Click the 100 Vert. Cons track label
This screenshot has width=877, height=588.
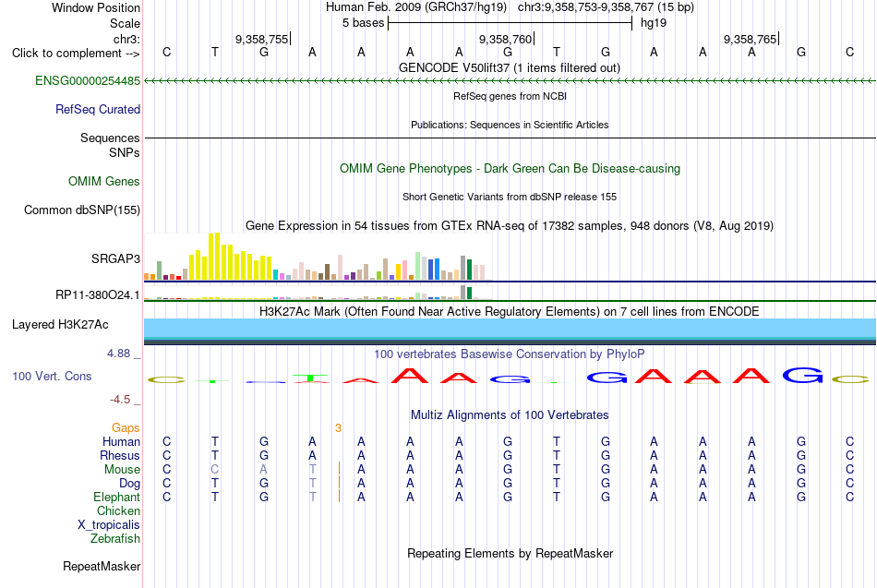pyautogui.click(x=52, y=376)
